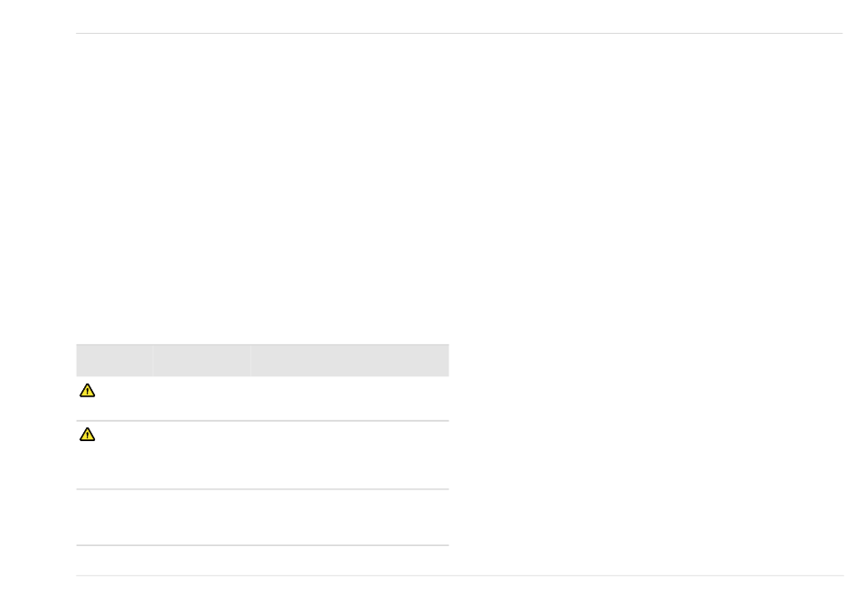
Task: Click blank strip between table and bottom rule
Action: coord(262,561)
